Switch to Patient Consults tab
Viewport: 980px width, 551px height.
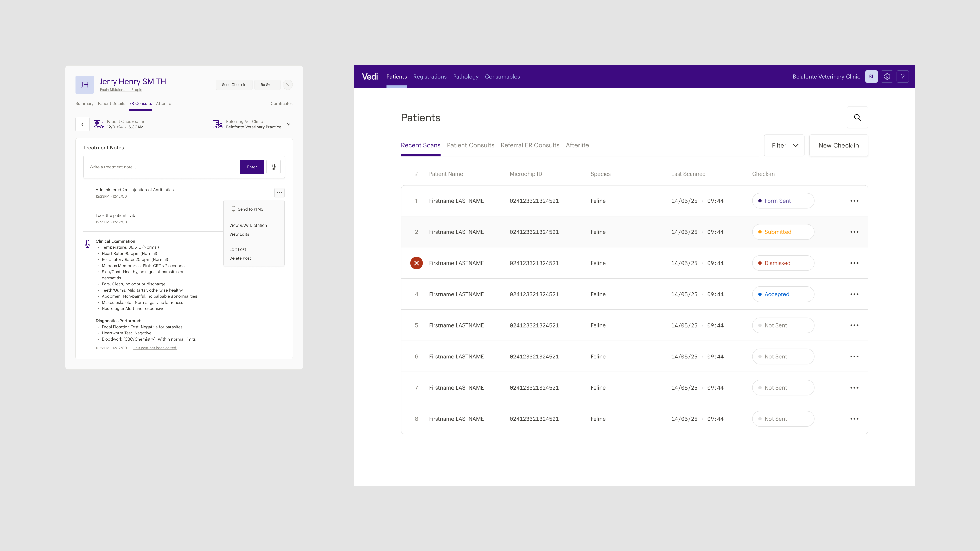470,145
